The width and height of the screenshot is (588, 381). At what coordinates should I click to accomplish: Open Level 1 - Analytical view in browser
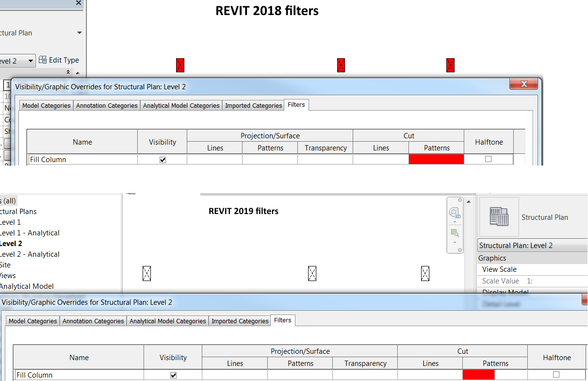[x=30, y=233]
